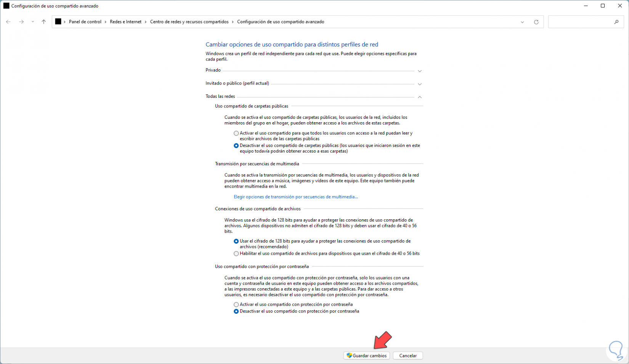Click the search magnifier icon

click(x=616, y=22)
